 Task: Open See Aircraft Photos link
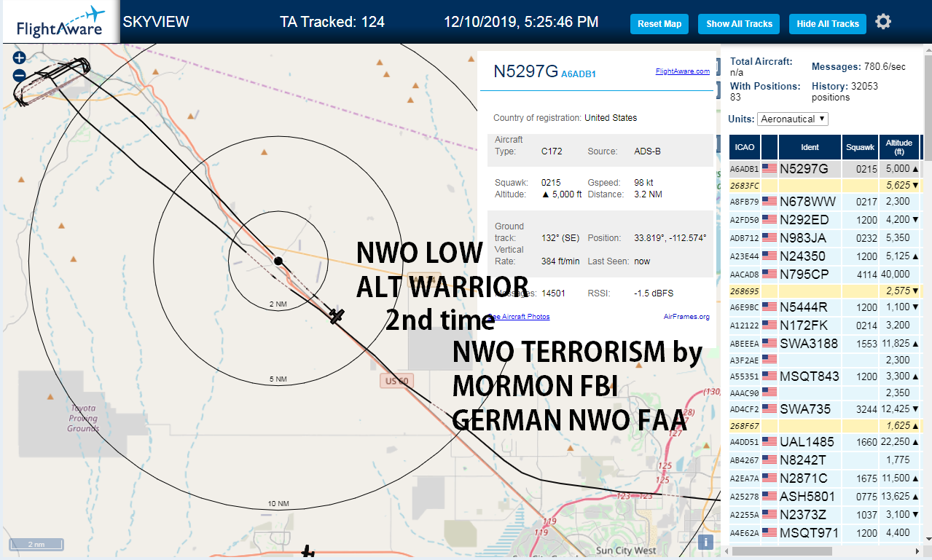519,317
